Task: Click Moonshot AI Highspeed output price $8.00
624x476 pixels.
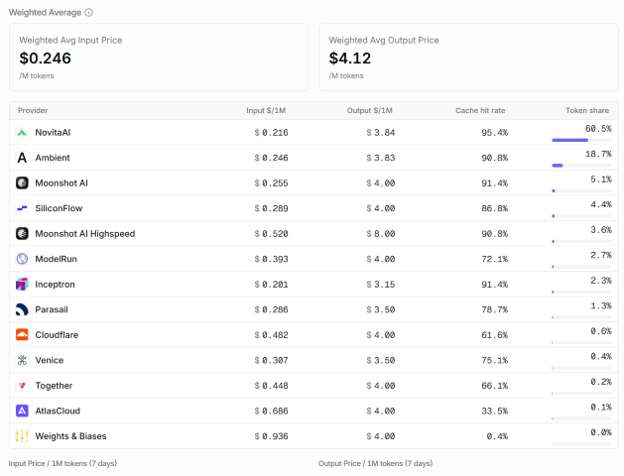Action: [380, 234]
